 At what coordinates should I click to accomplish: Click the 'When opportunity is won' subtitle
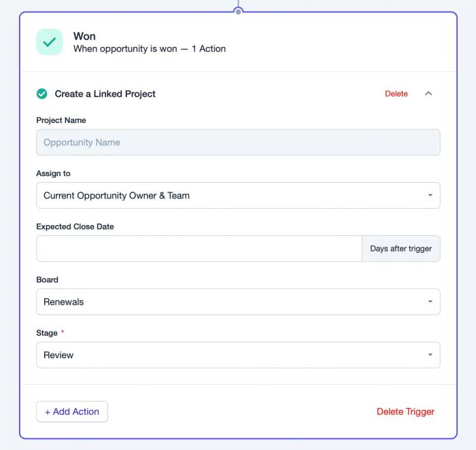[x=125, y=48]
